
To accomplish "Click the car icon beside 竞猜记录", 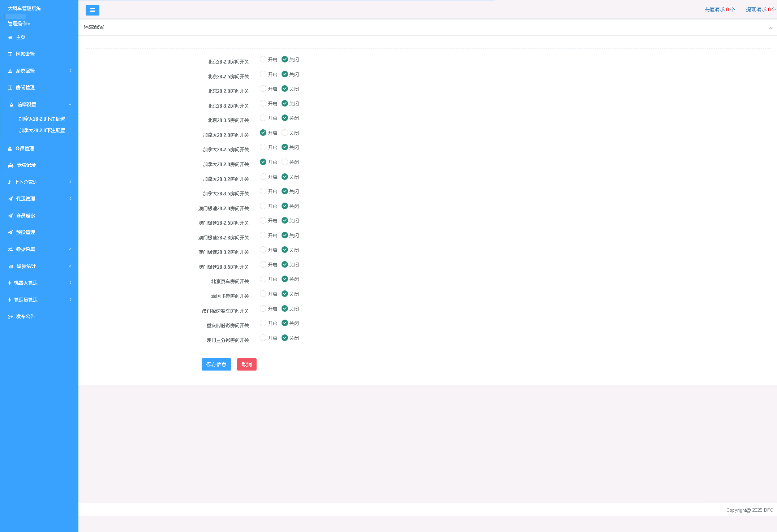I will [x=10, y=165].
